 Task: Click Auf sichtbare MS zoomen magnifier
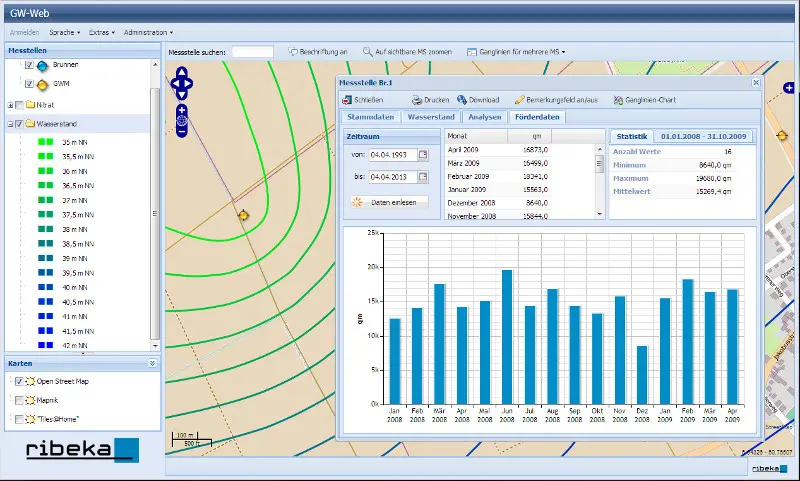pyautogui.click(x=367, y=52)
